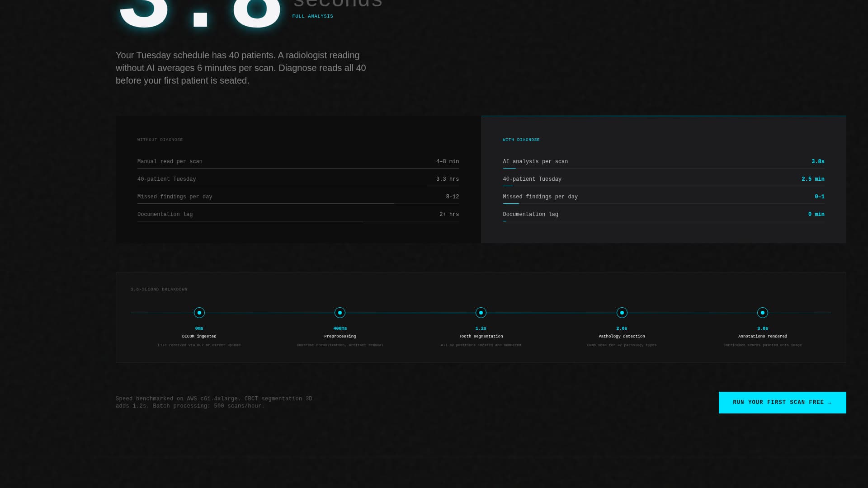Click the 'DICOM ingested' step title
868x488 pixels.
[199, 337]
